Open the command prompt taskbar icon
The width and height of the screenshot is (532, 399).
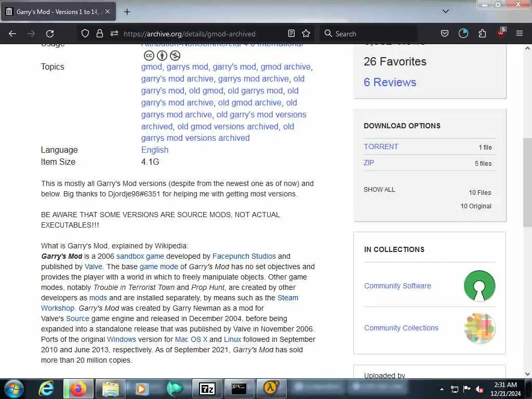tap(239, 389)
